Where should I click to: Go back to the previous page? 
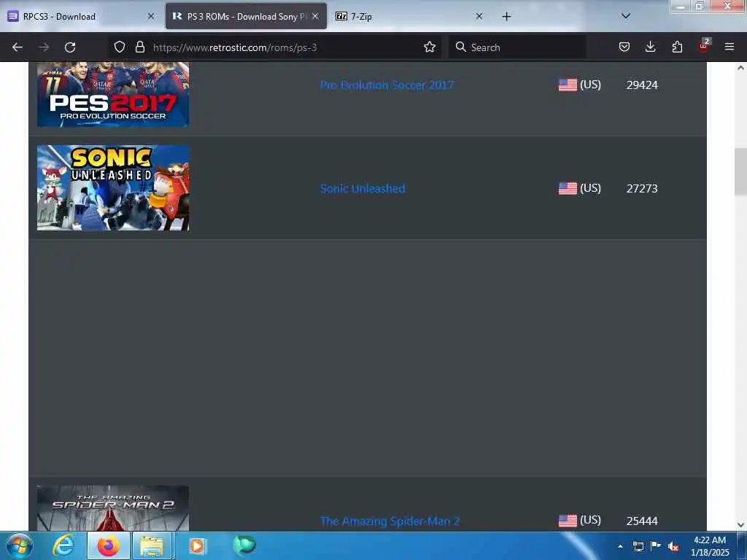pos(18,47)
